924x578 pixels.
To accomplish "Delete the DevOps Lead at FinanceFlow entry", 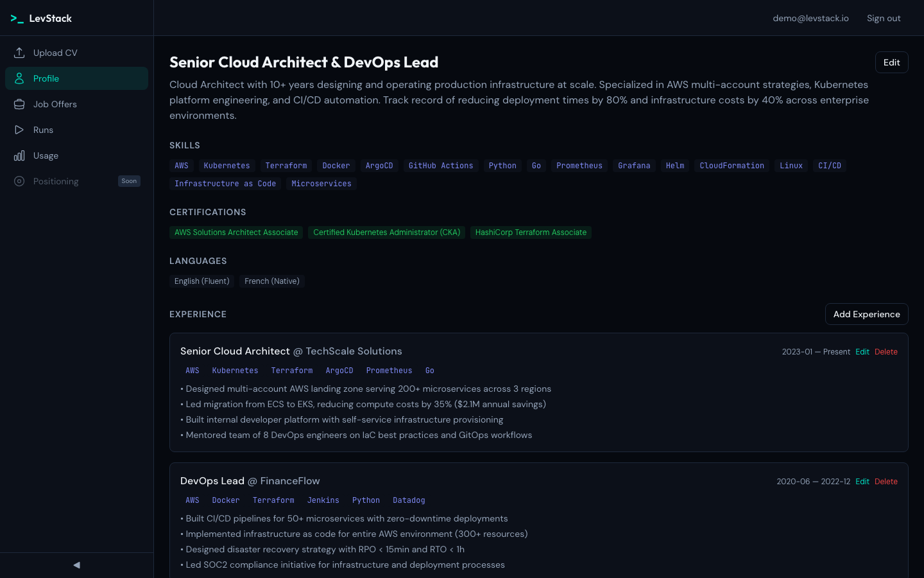I will click(x=886, y=481).
